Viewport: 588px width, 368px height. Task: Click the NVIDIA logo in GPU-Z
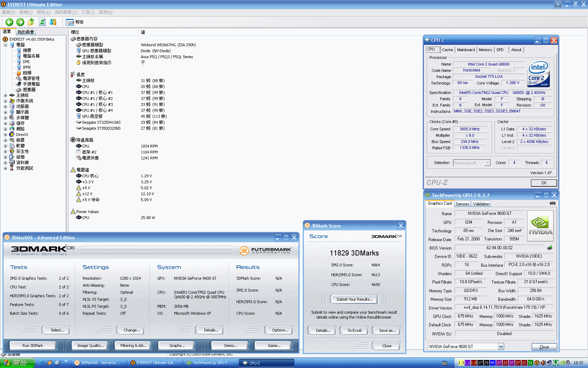[x=540, y=226]
